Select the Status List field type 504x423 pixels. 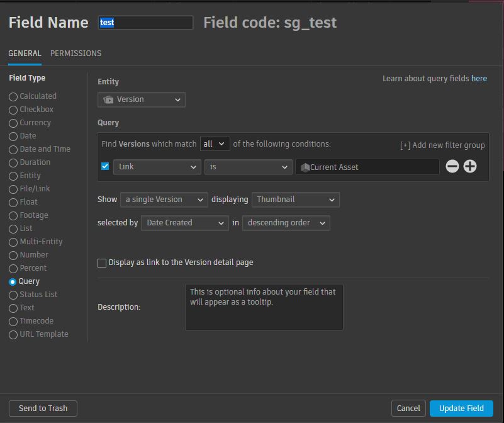click(x=13, y=295)
